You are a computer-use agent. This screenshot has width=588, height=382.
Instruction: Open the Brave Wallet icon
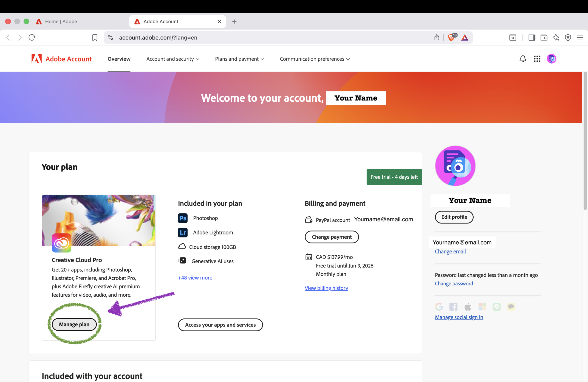[x=544, y=37]
